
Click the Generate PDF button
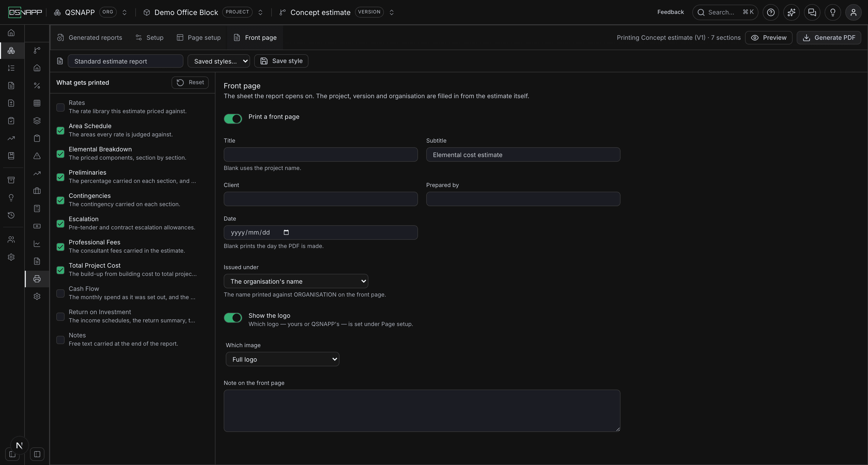(x=829, y=37)
